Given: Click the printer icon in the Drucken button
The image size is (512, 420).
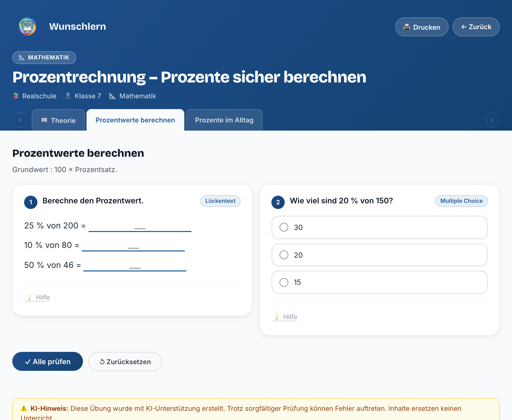Looking at the screenshot, I should (407, 27).
